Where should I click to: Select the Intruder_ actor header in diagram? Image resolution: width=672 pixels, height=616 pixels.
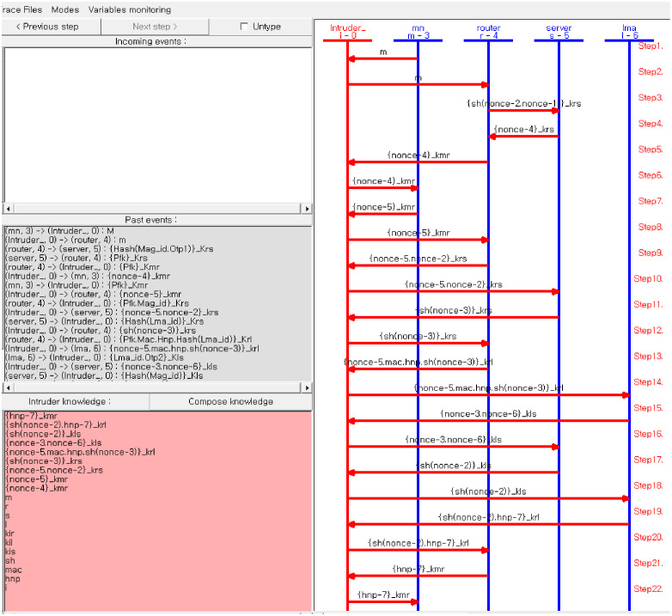point(347,32)
